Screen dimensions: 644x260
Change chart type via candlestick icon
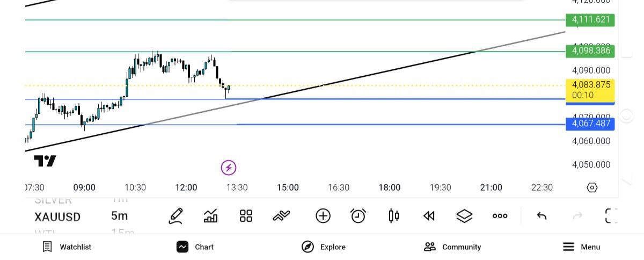[393, 216]
